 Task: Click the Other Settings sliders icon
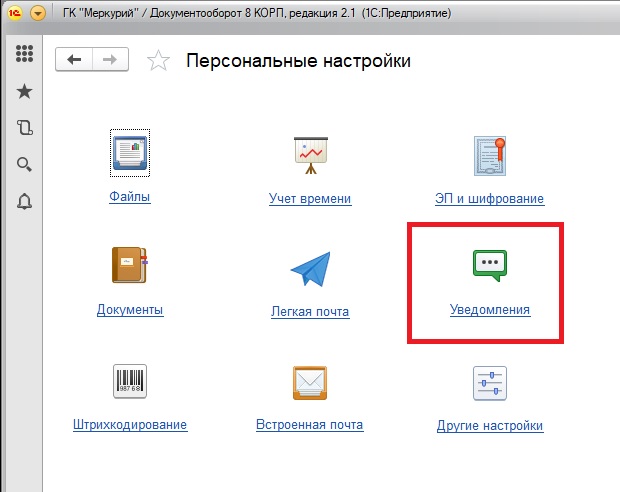tap(490, 382)
